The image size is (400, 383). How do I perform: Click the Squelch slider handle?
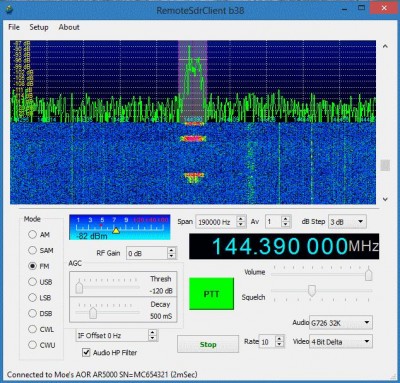point(312,291)
